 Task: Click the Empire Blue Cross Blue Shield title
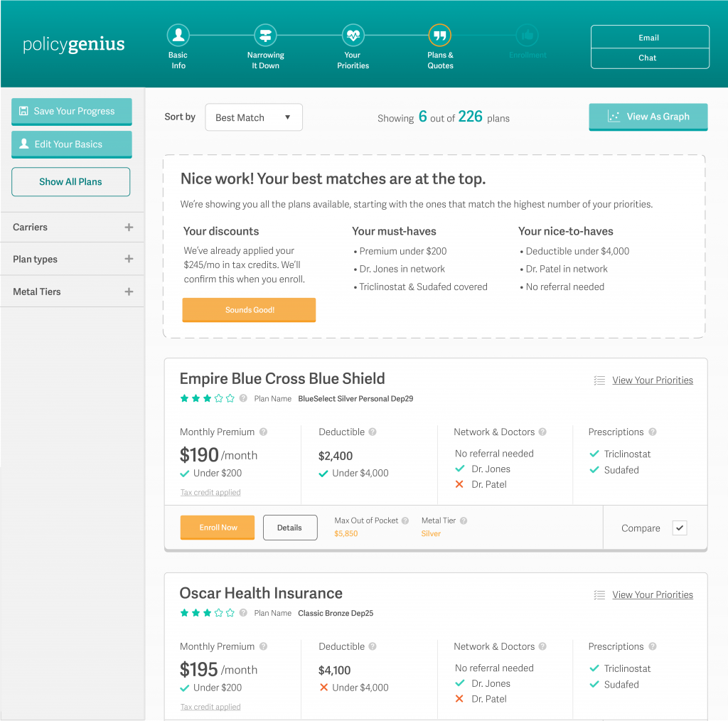click(282, 379)
